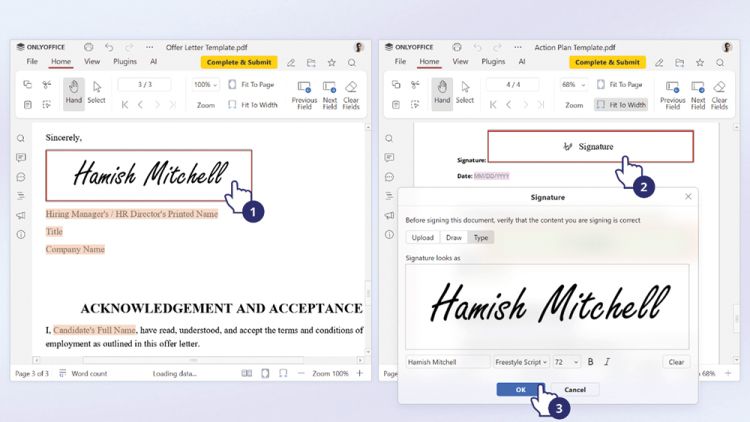The height and width of the screenshot is (422, 750).
Task: Click the star icon in Action Plan window
Action: [x=700, y=63]
